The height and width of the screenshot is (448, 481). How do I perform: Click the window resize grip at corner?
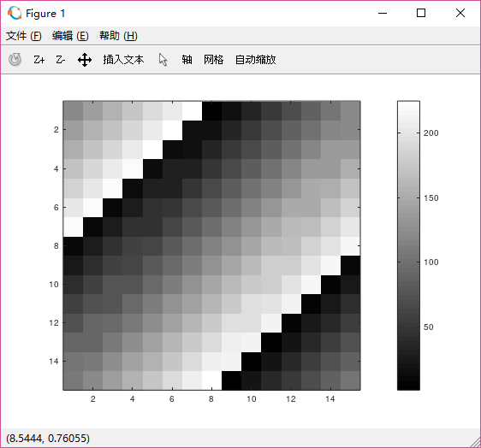(475, 442)
